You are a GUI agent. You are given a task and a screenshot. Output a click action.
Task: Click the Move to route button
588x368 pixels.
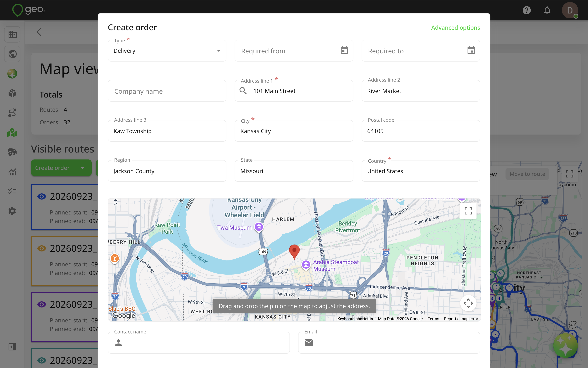[527, 174]
